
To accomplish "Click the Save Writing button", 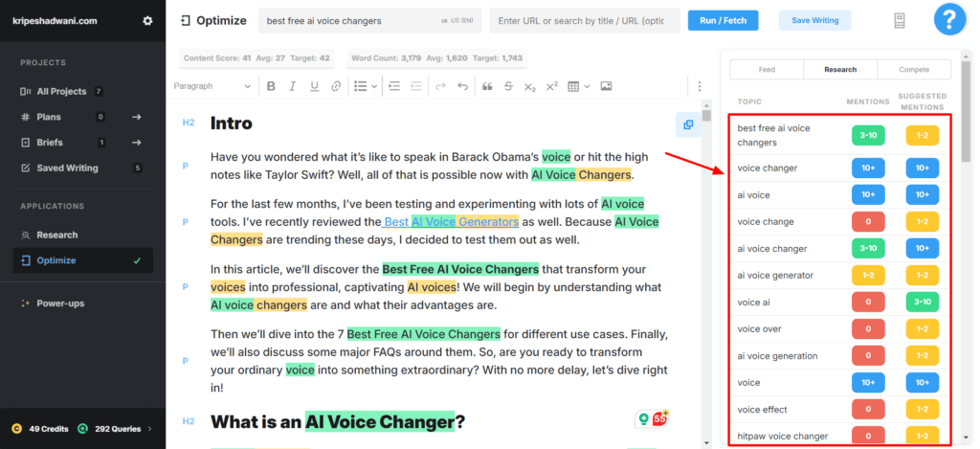I will coord(814,20).
